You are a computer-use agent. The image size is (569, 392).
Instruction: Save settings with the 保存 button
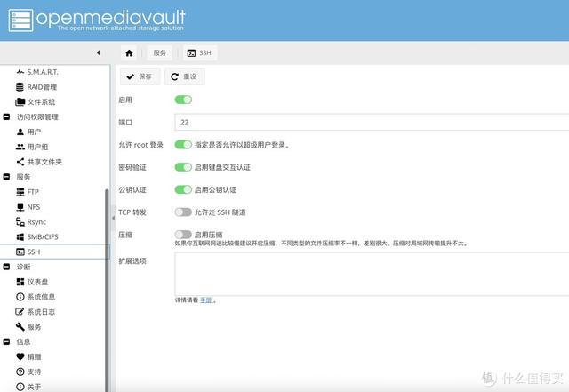click(140, 76)
